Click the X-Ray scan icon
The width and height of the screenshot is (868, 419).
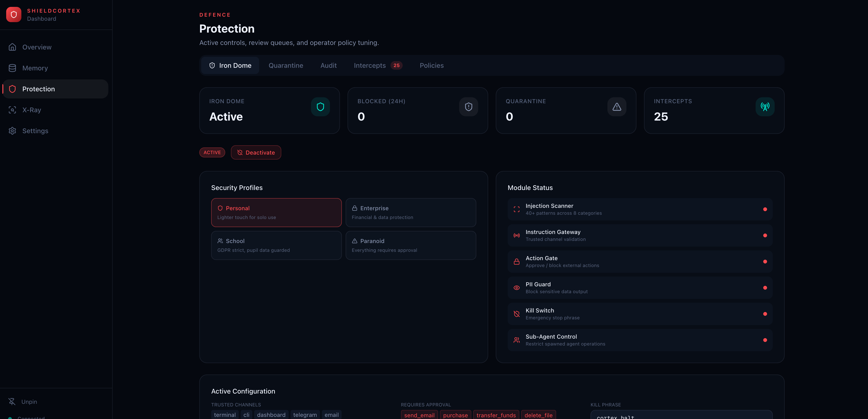click(12, 110)
